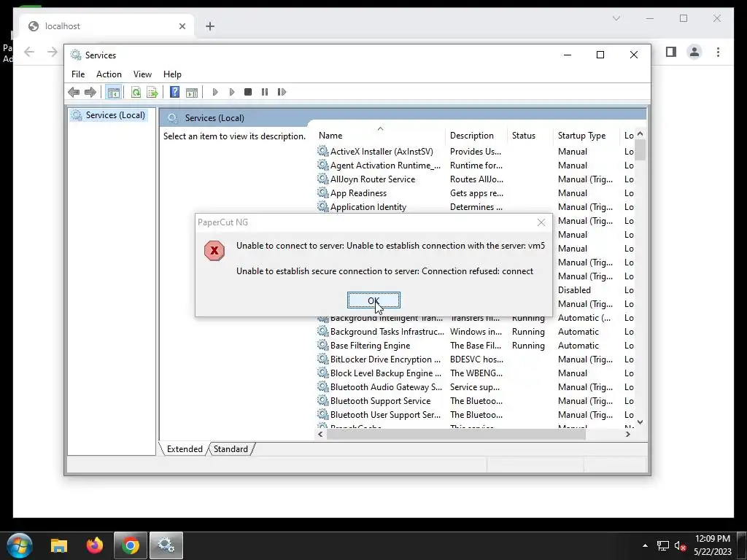Click the Back arrow in Services toolbar
747x560 pixels.
74,92
